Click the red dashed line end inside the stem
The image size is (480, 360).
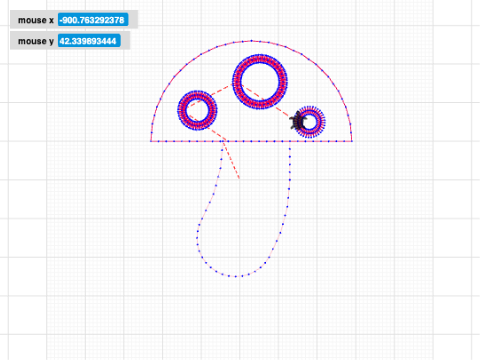click(239, 179)
